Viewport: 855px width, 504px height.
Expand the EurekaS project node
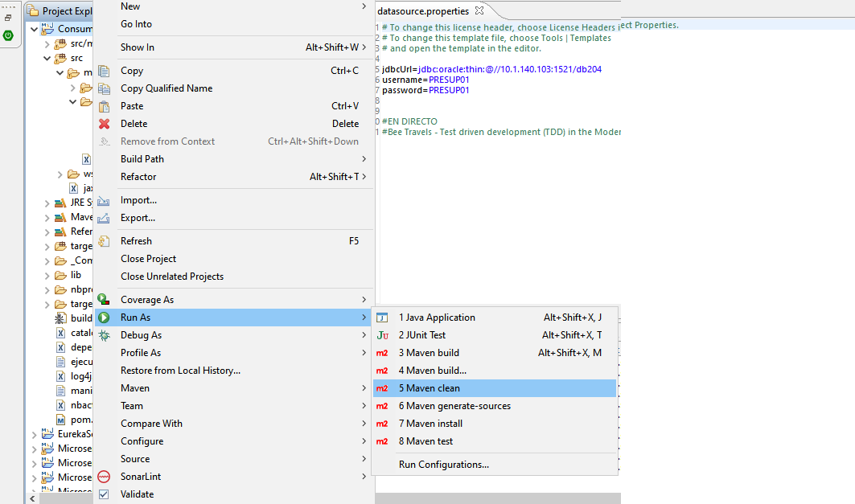point(34,434)
